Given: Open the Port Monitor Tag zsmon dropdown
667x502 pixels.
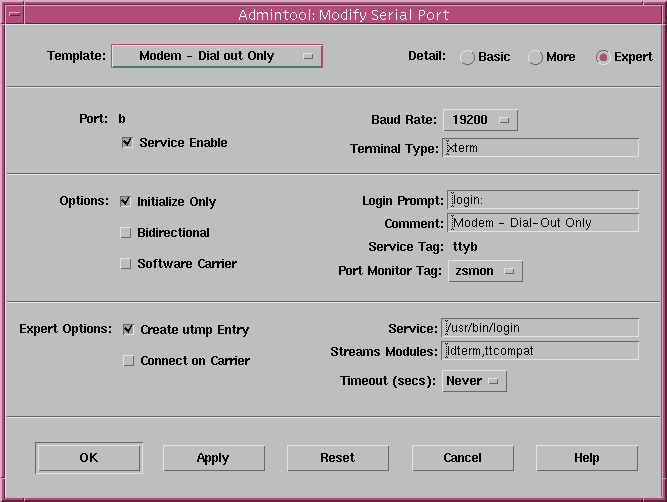Looking at the screenshot, I should click(485, 271).
